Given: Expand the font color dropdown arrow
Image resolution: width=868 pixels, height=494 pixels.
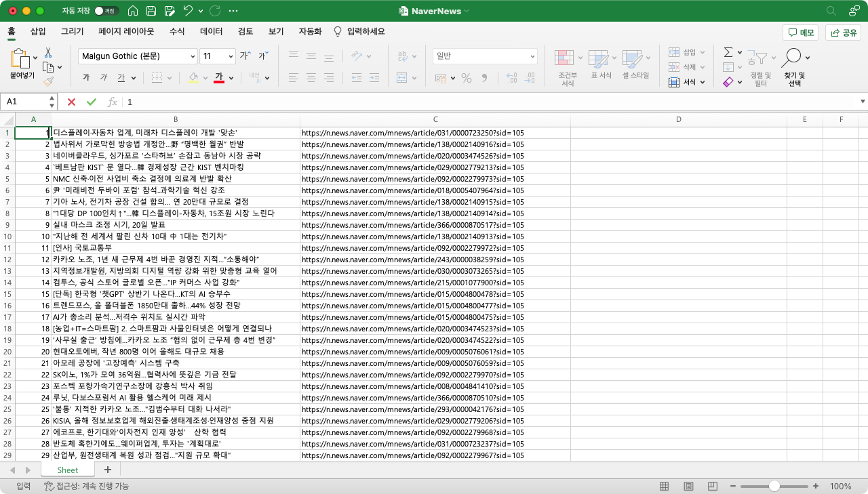Looking at the screenshot, I should click(x=231, y=78).
